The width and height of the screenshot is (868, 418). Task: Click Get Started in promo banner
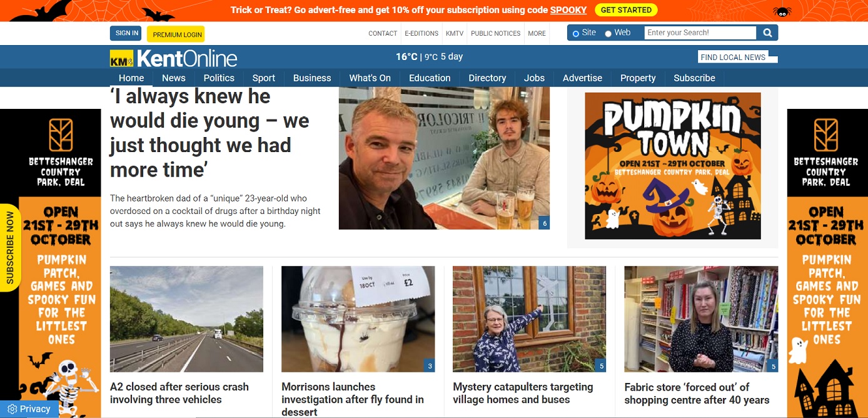click(626, 10)
